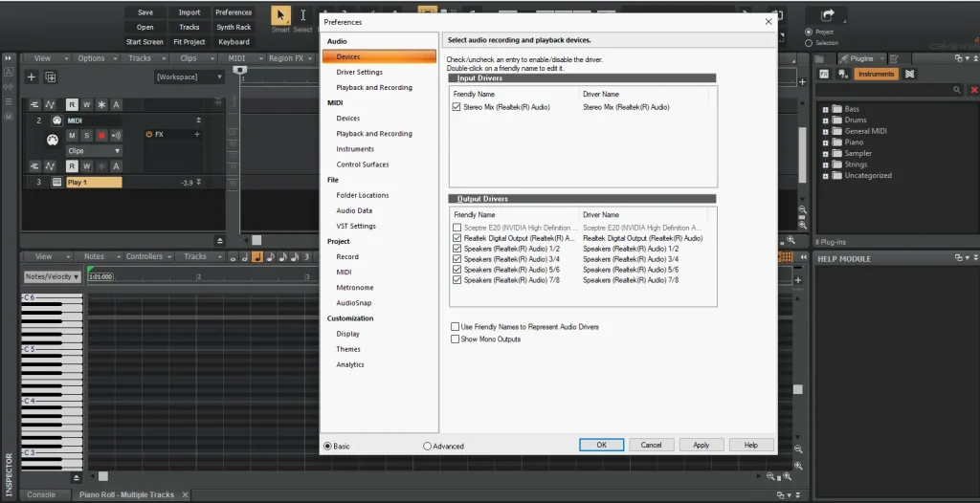The image size is (980, 503).
Task: Uncheck Speakers (Realtek(R) Audio) 1/2 output
Action: point(457,249)
